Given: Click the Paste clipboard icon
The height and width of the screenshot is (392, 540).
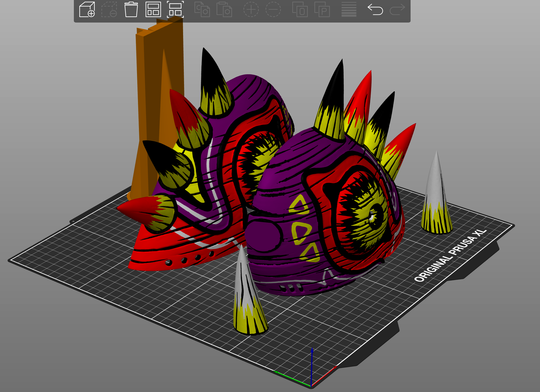Looking at the screenshot, I should tap(224, 9).
